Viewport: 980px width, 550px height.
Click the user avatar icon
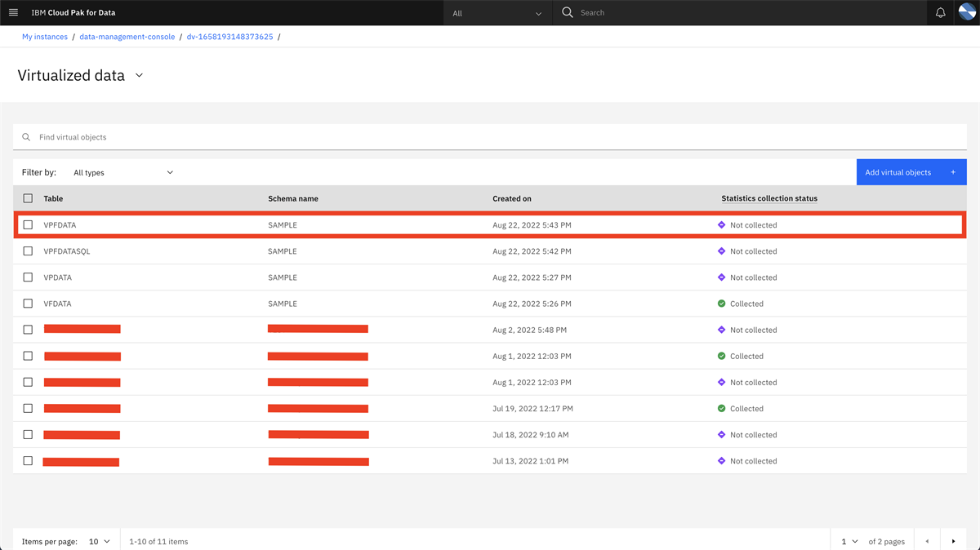click(967, 12)
